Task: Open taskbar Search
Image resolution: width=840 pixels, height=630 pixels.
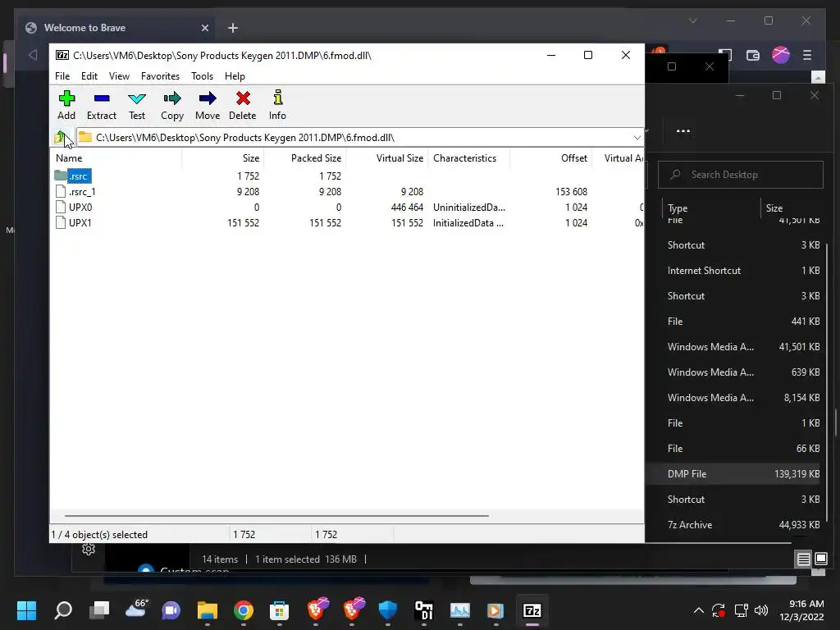Action: click(x=63, y=610)
